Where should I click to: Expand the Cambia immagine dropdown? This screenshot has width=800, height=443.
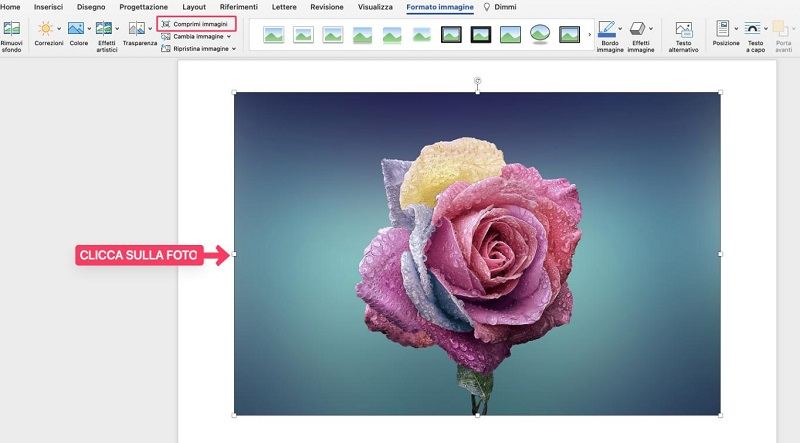(x=229, y=36)
